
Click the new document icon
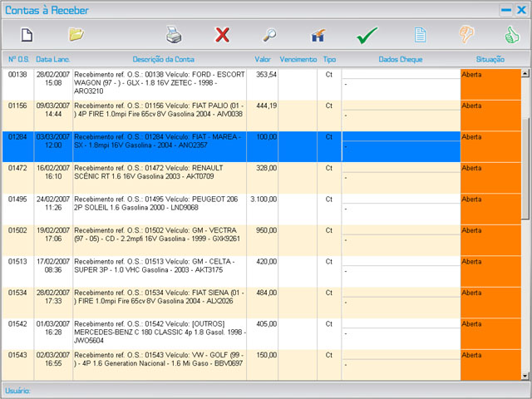pos(27,35)
